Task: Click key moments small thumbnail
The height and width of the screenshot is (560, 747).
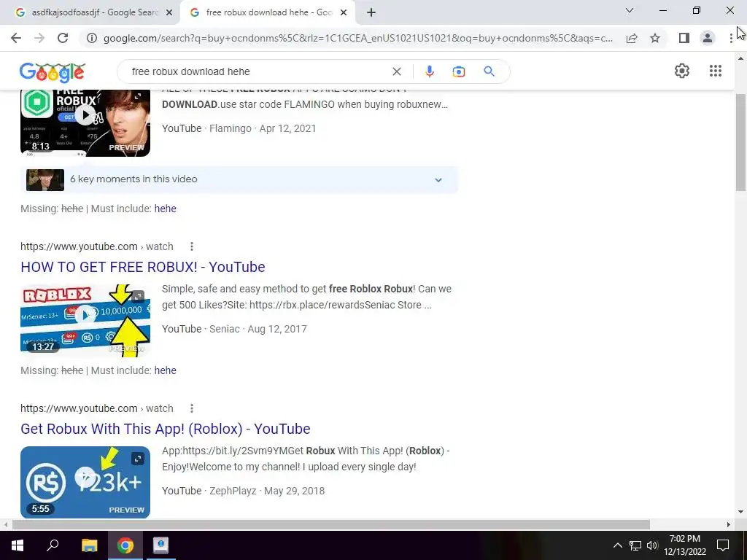Action: coord(45,179)
